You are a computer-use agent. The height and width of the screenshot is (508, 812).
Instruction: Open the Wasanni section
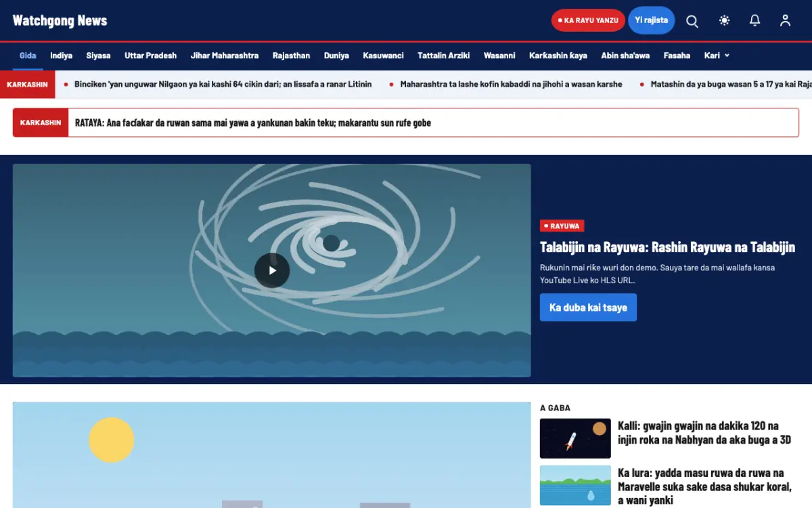[x=499, y=56]
